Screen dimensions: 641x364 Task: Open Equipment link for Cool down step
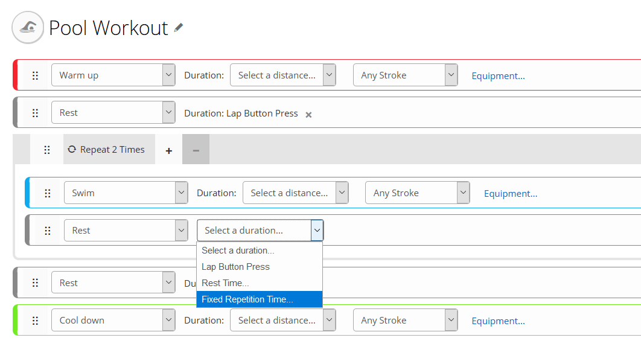coord(498,321)
